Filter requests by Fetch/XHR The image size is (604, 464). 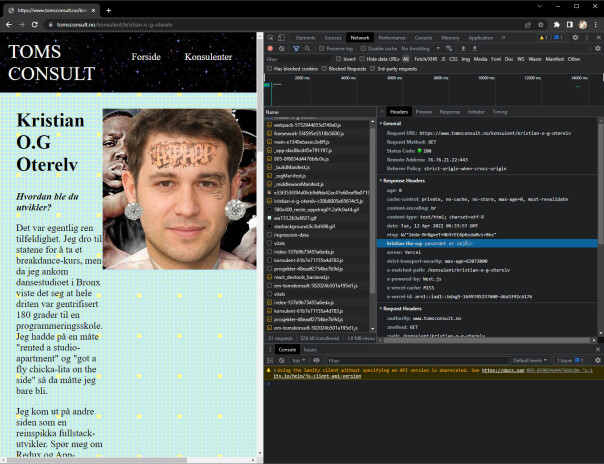click(x=425, y=59)
